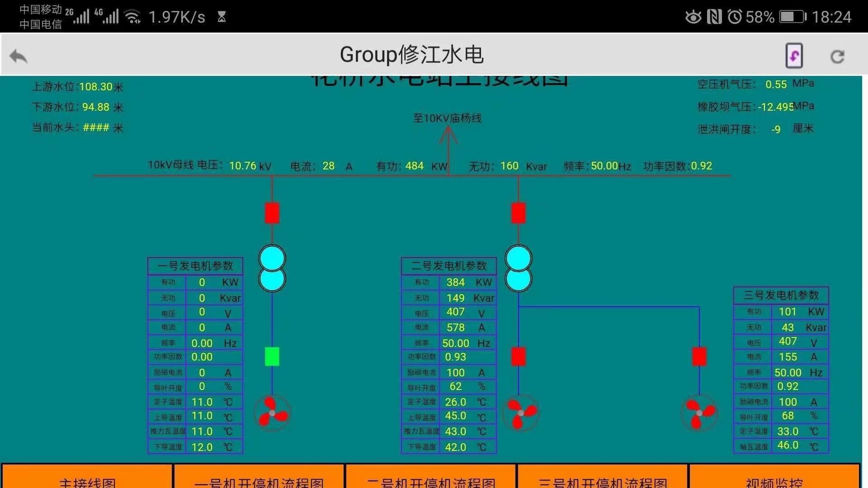Tap the phone rotate screen icon
Screen dimensions: 868x488
[x=794, y=56]
